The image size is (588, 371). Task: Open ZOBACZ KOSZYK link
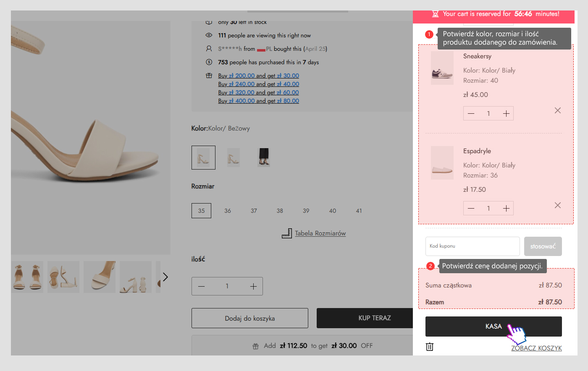click(x=536, y=348)
